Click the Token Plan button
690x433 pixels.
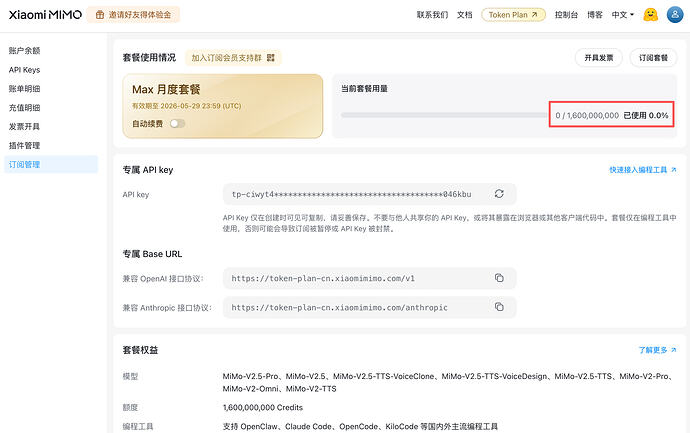click(x=513, y=15)
